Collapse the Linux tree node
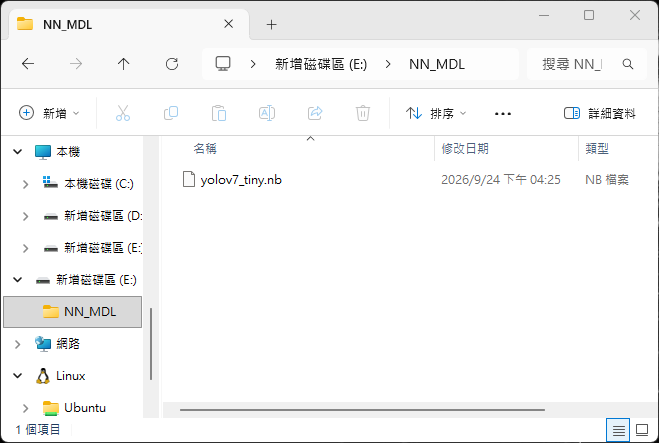This screenshot has width=659, height=443. click(x=18, y=376)
